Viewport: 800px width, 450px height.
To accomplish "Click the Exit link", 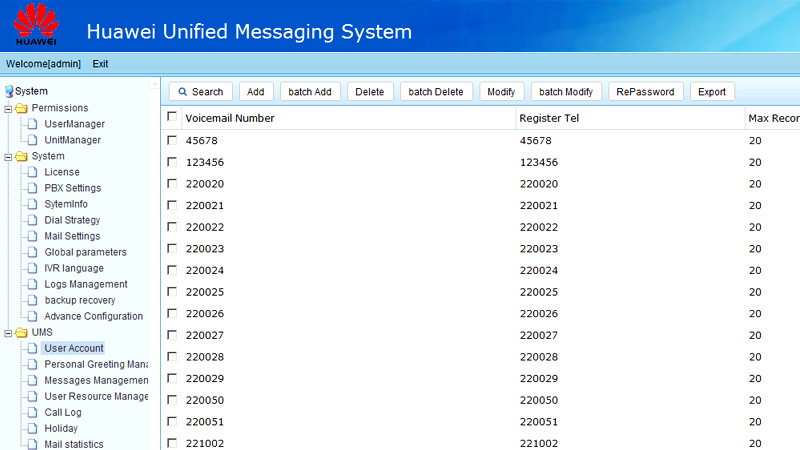I will tap(100, 64).
